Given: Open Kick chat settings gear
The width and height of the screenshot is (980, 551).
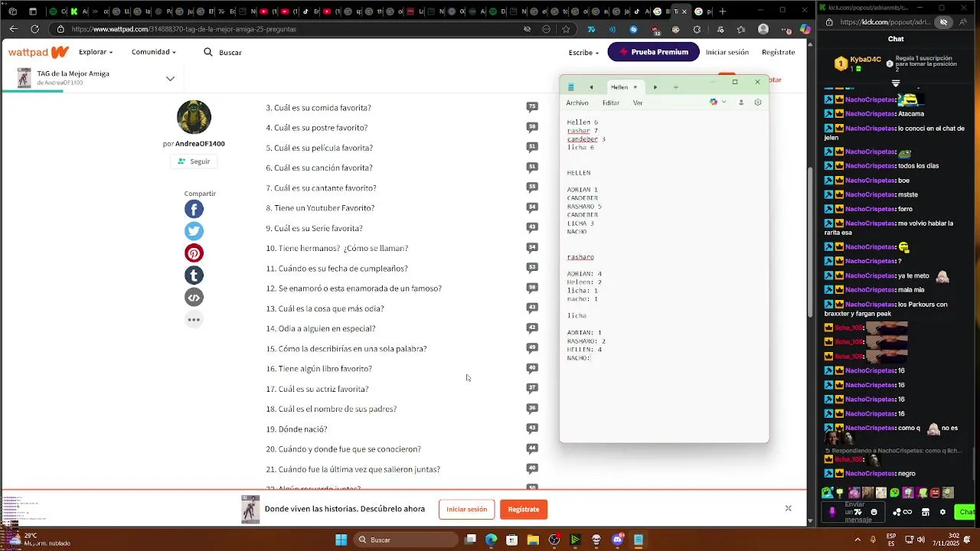Looking at the screenshot, I should tap(942, 512).
